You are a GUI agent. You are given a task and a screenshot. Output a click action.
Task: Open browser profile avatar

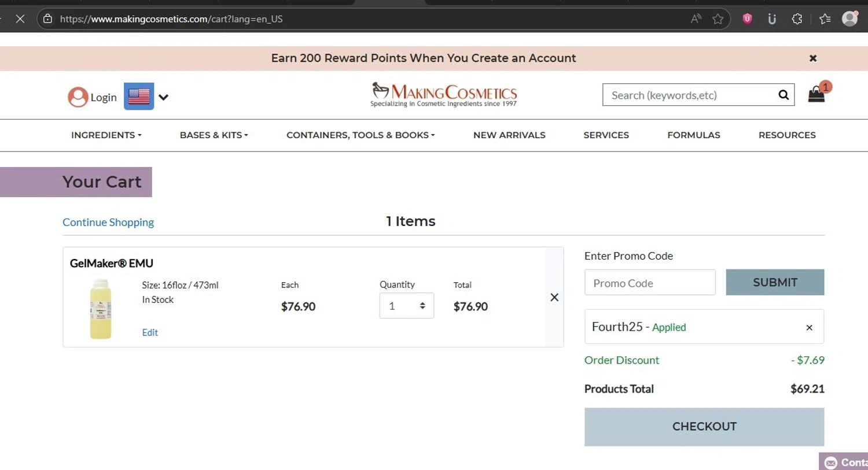point(850,18)
